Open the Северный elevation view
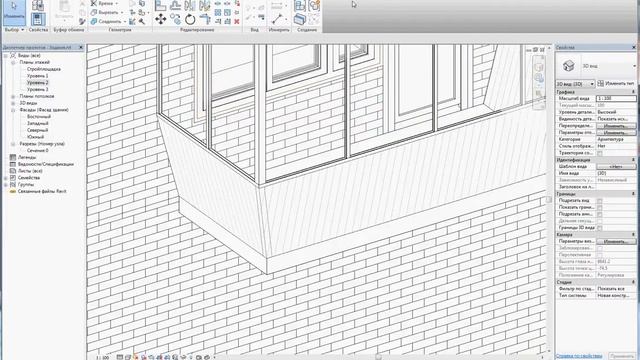Viewport: 640px width, 360px height. [38, 130]
